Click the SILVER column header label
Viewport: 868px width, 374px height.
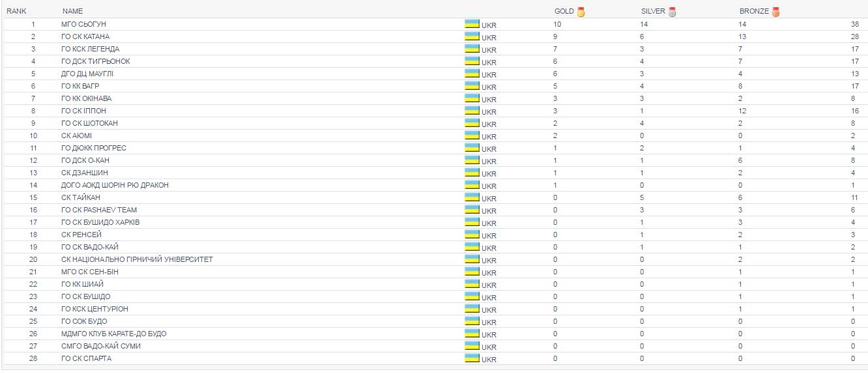click(654, 12)
